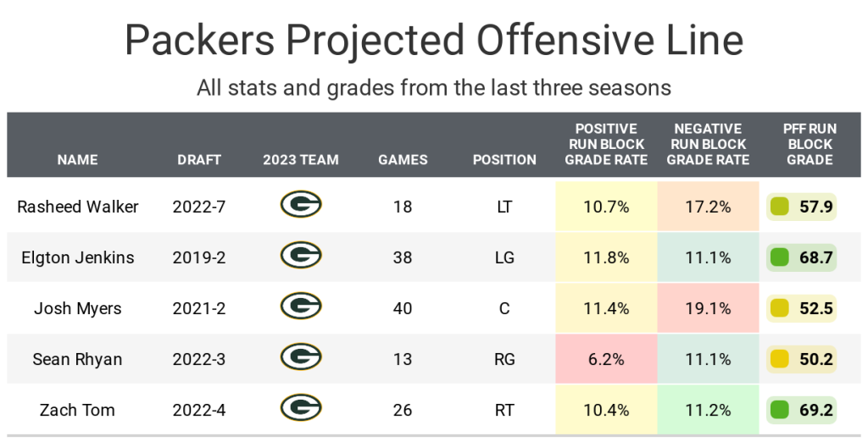
Task: Click the Packers logo in Zach Tom's row
Action: [301, 407]
